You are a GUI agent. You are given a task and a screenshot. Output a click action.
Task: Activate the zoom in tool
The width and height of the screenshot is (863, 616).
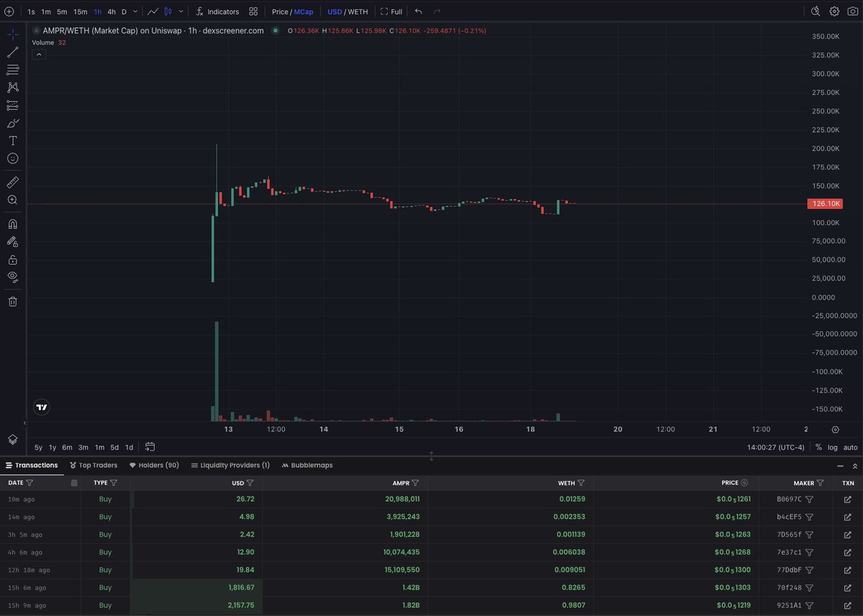(x=12, y=200)
